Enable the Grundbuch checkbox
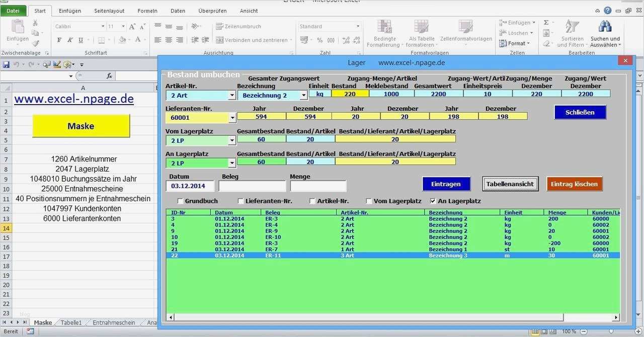 [x=180, y=201]
